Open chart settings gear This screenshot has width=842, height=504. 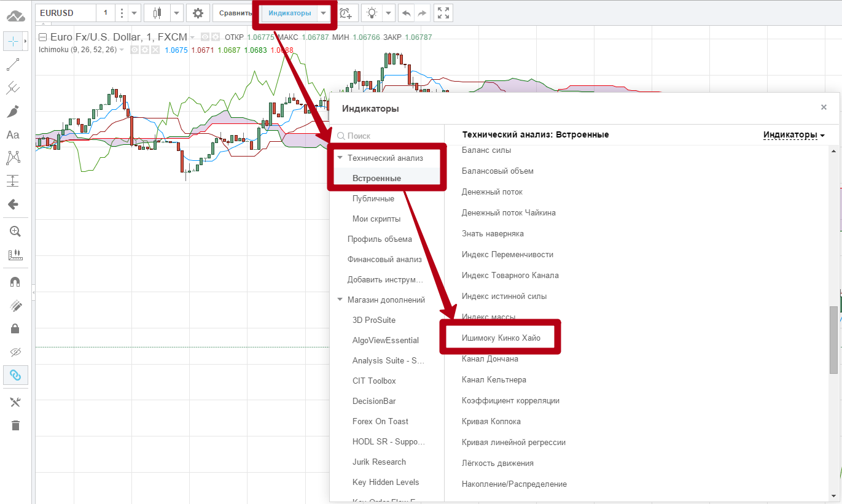tap(197, 13)
